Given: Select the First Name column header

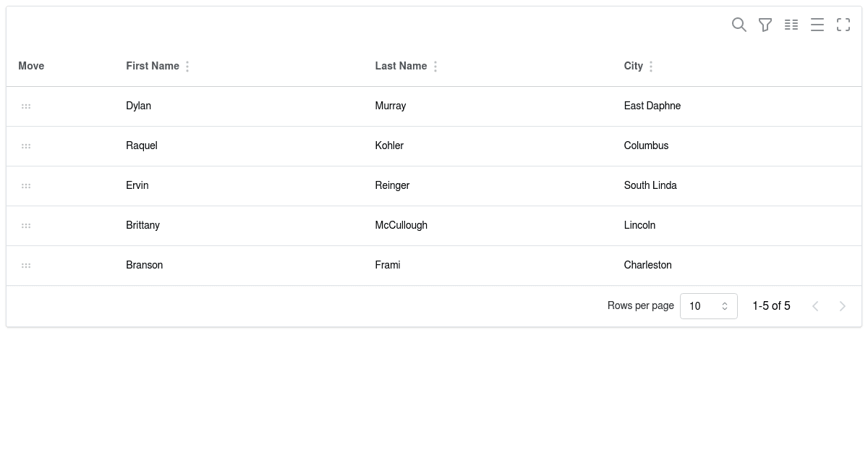Looking at the screenshot, I should point(153,66).
